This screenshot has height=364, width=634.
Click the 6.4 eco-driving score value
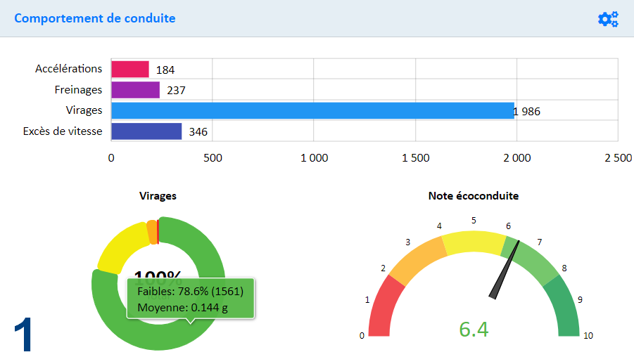point(473,329)
